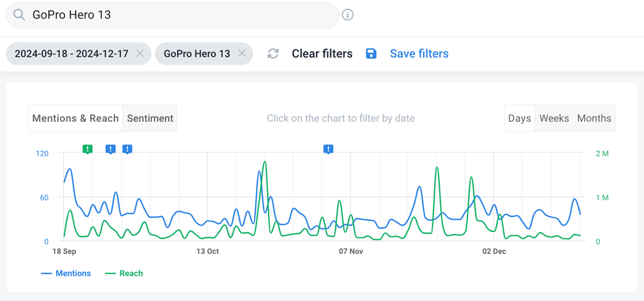Image resolution: width=644 pixels, height=301 pixels.
Task: Toggle the Mentions legend series
Action: pyautogui.click(x=66, y=273)
